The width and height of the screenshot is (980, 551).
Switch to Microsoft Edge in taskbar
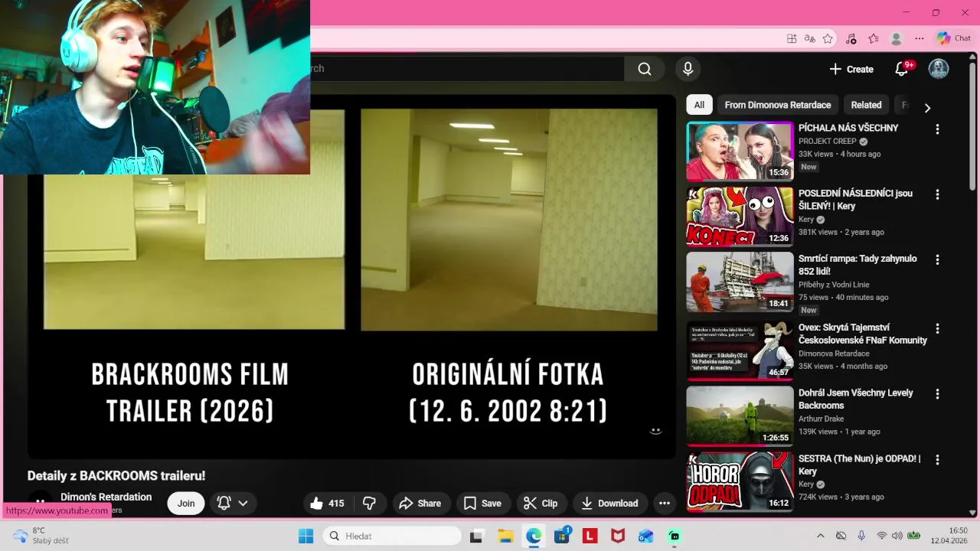tap(534, 536)
